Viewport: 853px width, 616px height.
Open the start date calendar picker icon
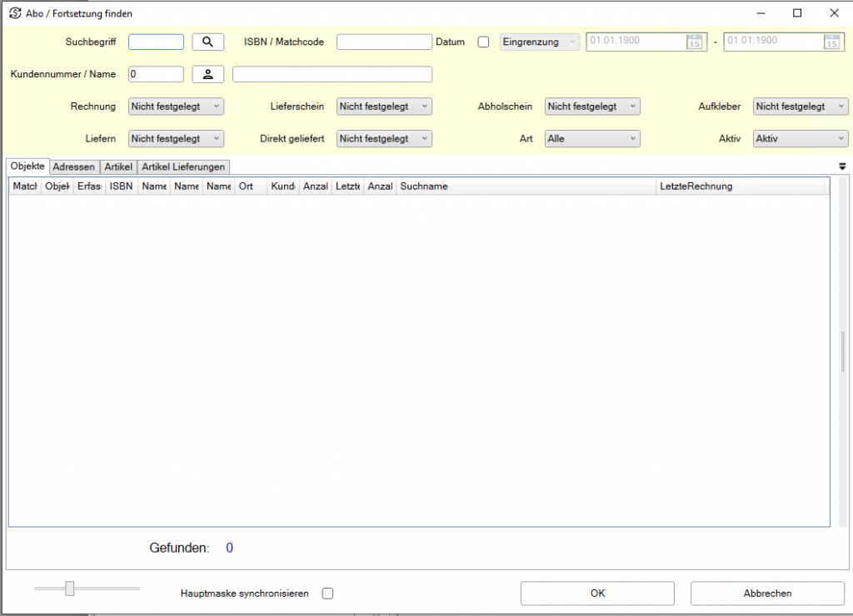click(x=694, y=42)
